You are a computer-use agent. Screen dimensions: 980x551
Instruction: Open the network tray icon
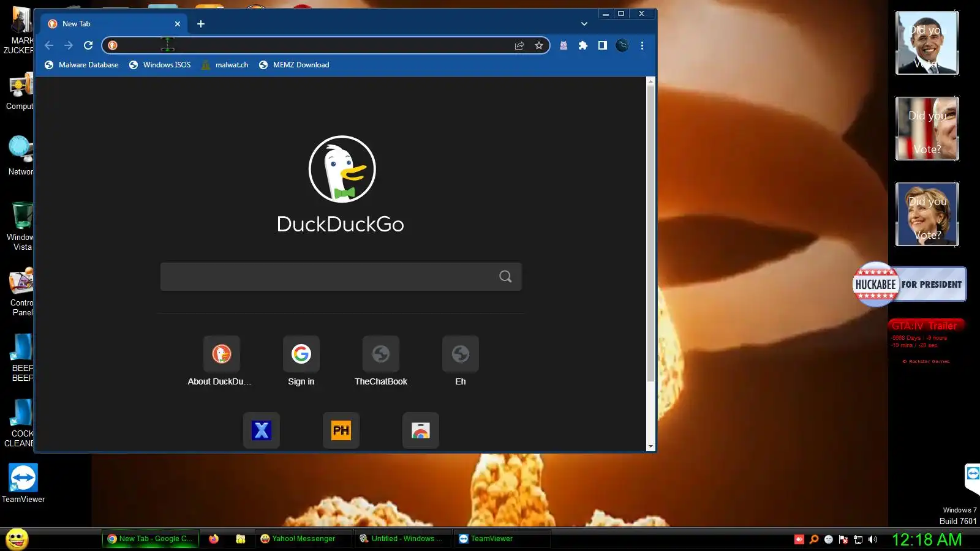click(858, 539)
